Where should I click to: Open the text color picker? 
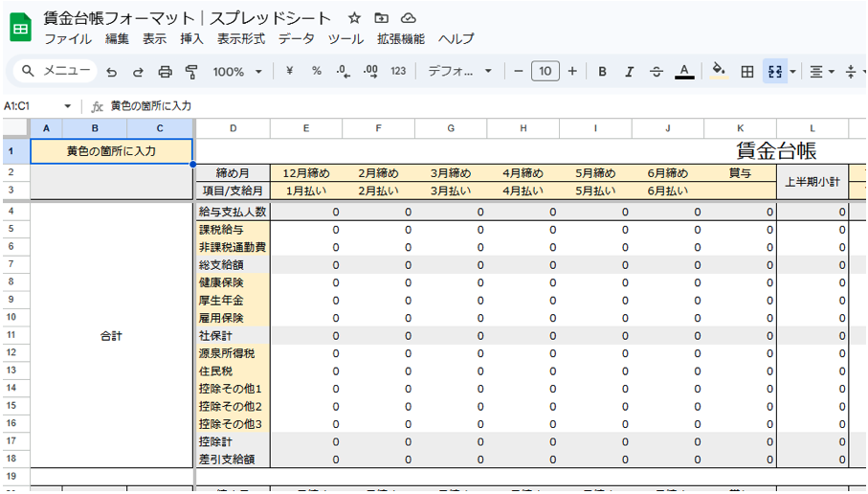coord(684,72)
